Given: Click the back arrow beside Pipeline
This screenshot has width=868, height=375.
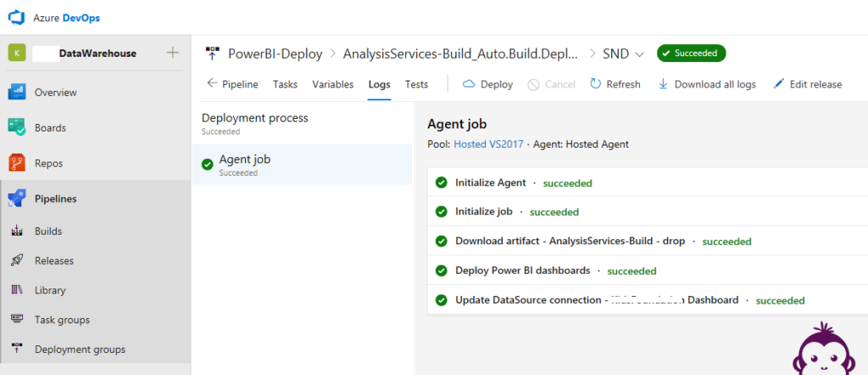Looking at the screenshot, I should coord(212,84).
